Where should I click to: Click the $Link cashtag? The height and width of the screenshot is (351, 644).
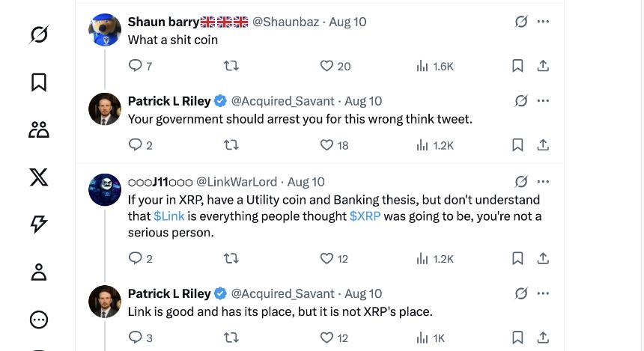point(168,216)
